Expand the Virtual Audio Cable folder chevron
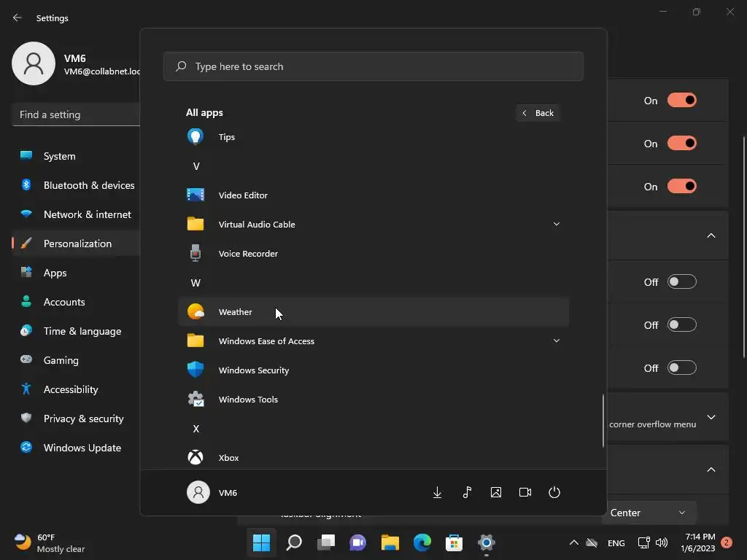The width and height of the screenshot is (747, 560). pyautogui.click(x=556, y=224)
